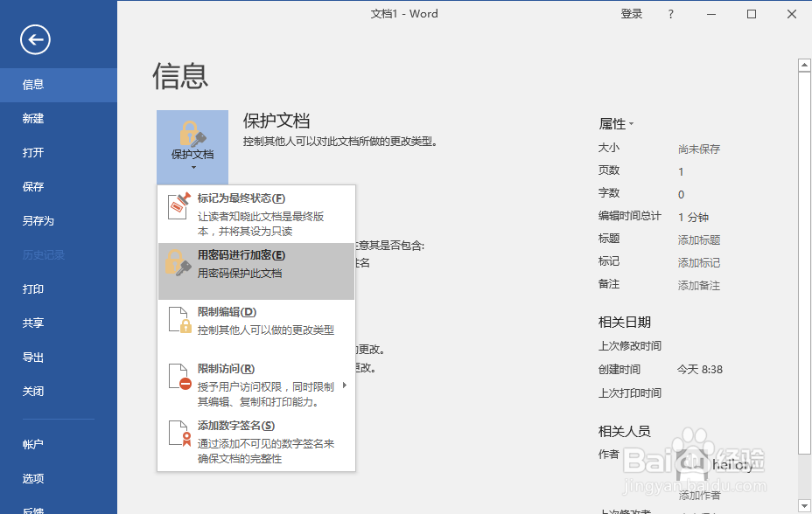Click the digital signature ribbon page icon

point(179,434)
